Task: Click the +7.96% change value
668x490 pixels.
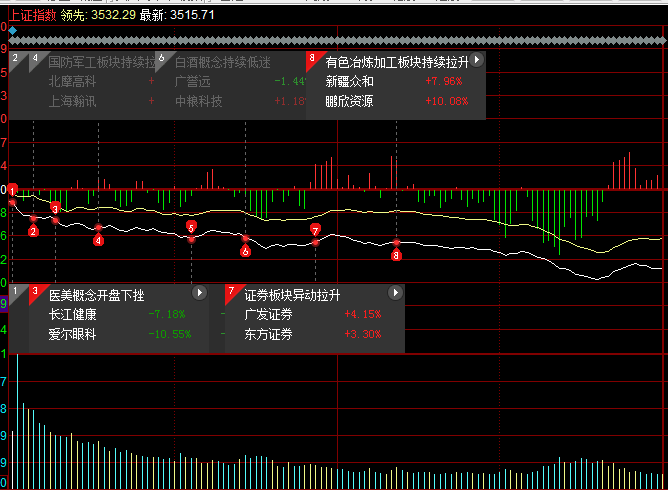Action: 444,81
